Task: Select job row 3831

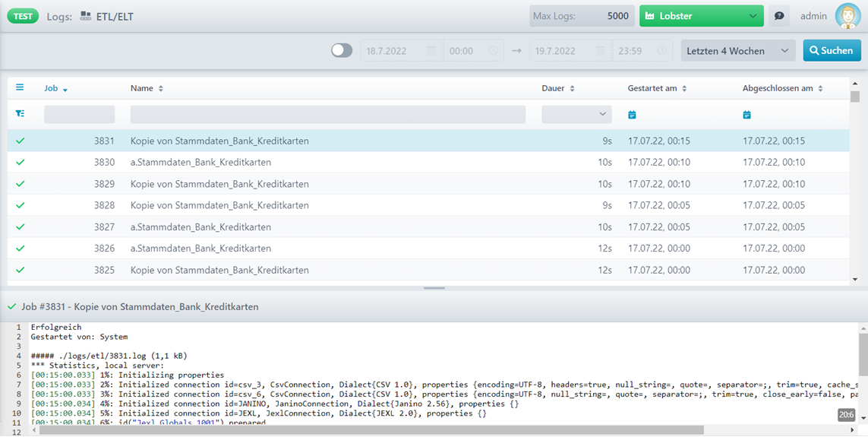Action: [428, 141]
